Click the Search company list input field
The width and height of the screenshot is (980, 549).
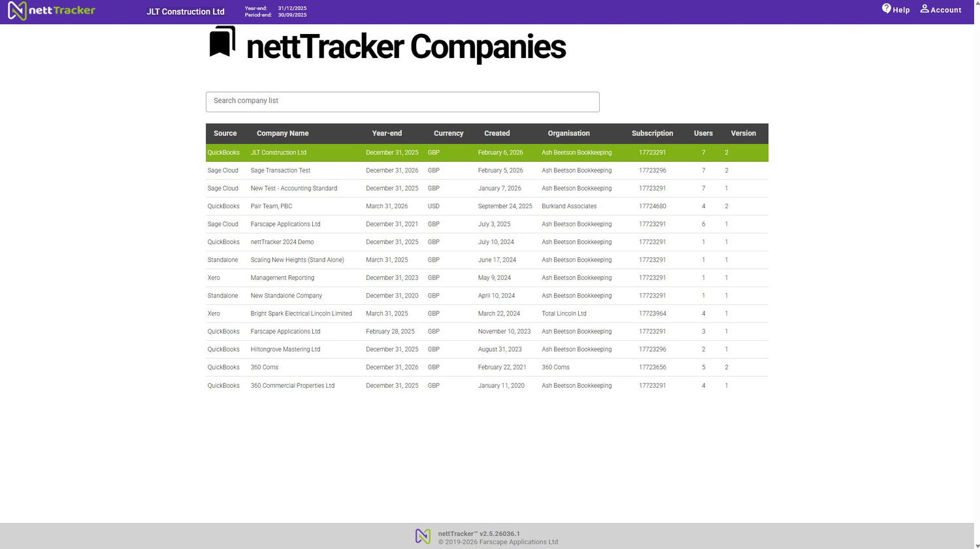tap(402, 101)
